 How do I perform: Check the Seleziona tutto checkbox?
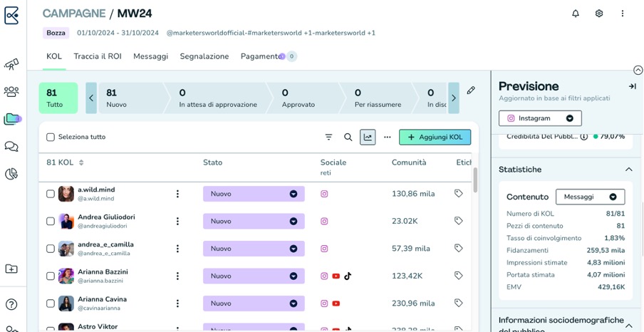[x=51, y=137]
